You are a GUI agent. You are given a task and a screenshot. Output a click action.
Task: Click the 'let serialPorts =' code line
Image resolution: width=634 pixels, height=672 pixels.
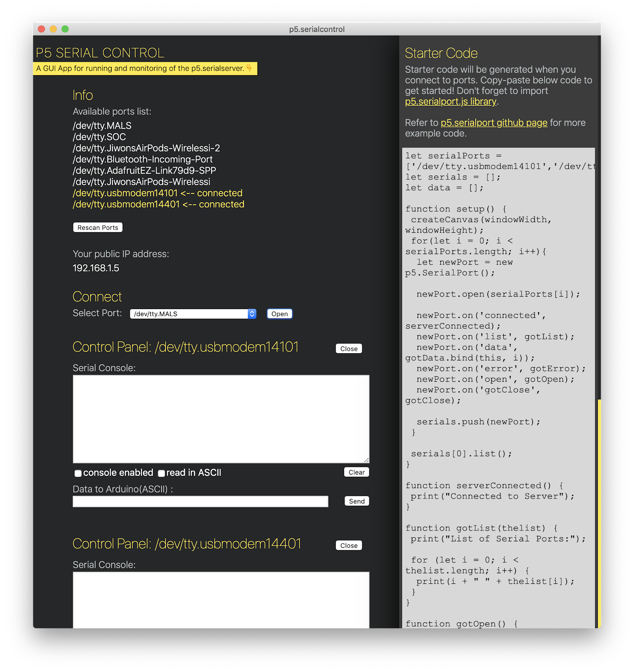pos(454,156)
